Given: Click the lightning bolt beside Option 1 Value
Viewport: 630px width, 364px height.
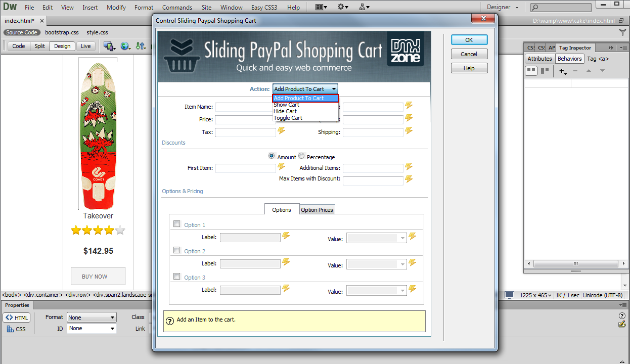Looking at the screenshot, I should click(413, 236).
